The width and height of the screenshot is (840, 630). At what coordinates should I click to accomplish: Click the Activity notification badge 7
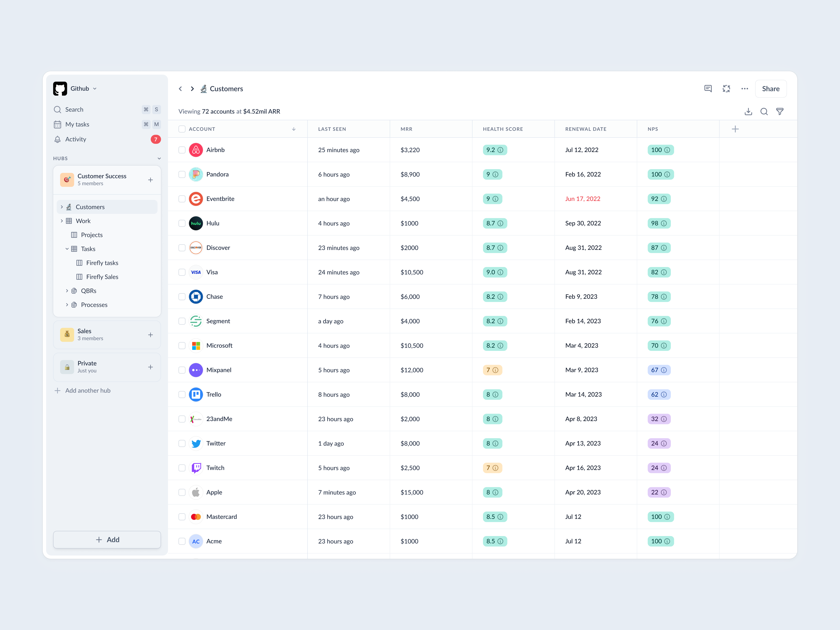click(x=155, y=139)
